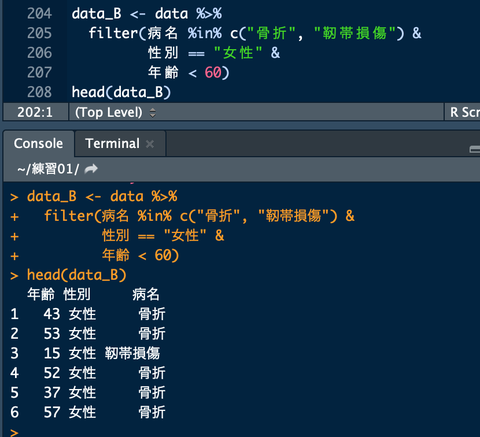Open working directory arrow next to ~/練習01/
This screenshot has width=480, height=437.
(x=91, y=169)
